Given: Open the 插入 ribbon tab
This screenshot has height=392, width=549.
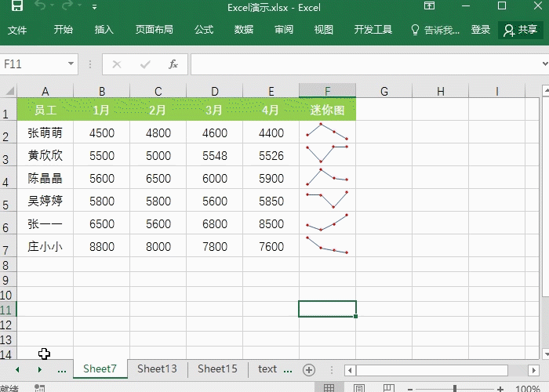Looking at the screenshot, I should (104, 30).
